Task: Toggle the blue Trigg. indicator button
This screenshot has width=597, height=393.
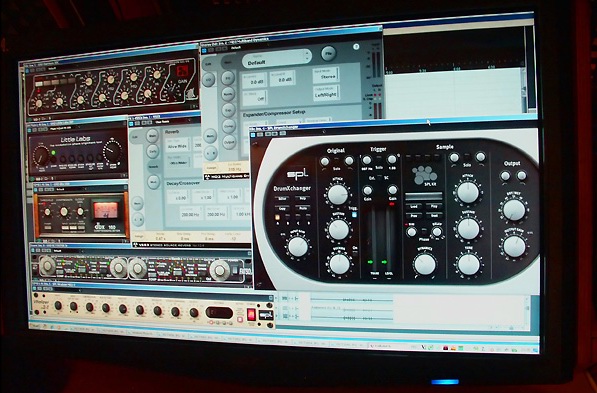Action: point(354,214)
